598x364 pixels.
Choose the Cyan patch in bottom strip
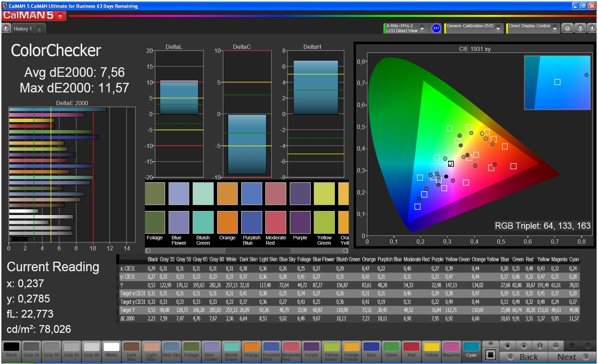coord(471,351)
